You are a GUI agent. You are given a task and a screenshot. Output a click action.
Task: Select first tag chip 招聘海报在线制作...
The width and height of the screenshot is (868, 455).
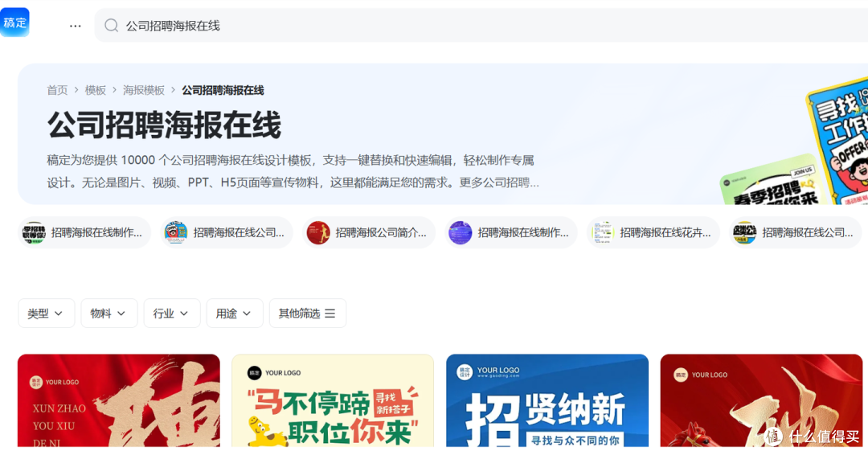pyautogui.click(x=84, y=232)
